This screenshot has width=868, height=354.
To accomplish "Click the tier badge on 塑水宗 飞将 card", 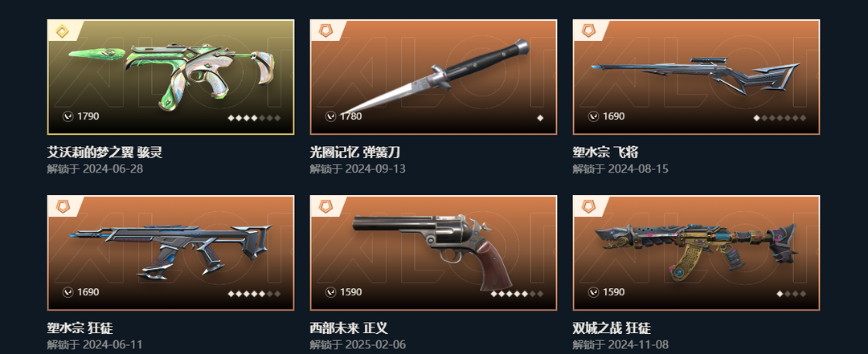I will [x=588, y=31].
